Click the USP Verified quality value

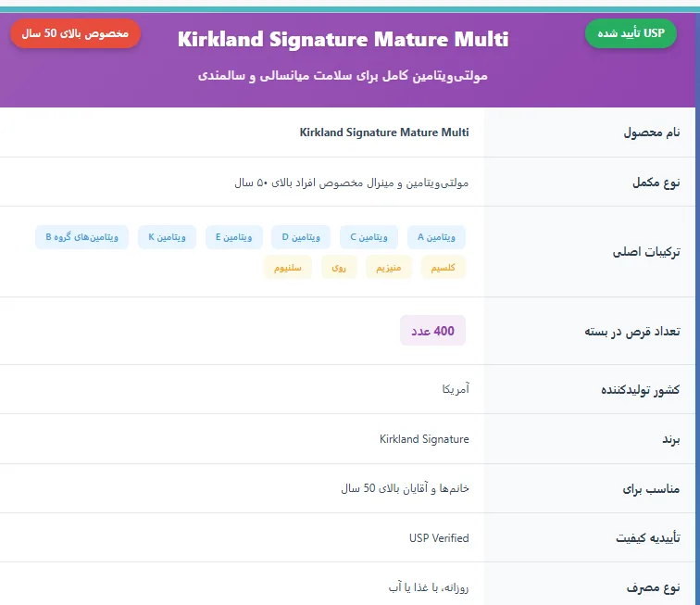tap(439, 538)
